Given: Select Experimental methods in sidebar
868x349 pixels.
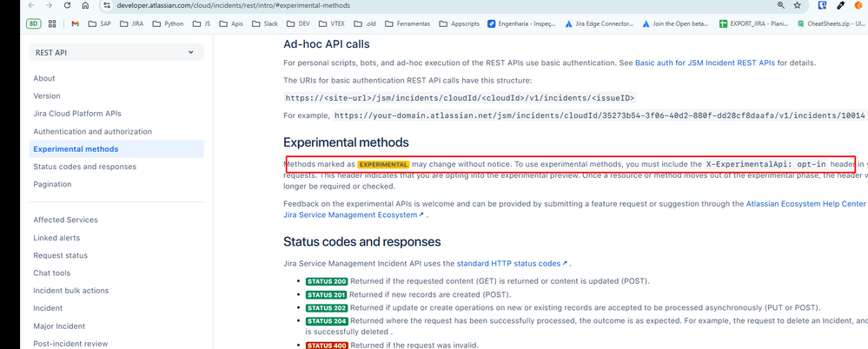Looking at the screenshot, I should [116, 148].
